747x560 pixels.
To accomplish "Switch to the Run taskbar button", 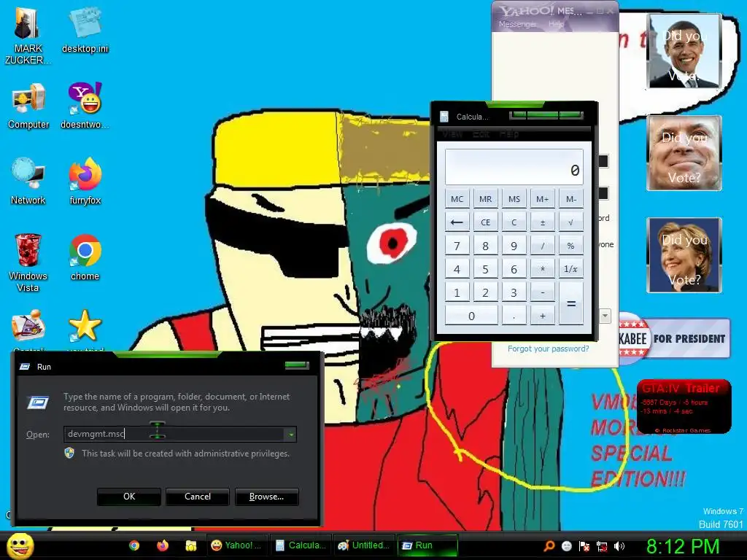I will coord(427,545).
